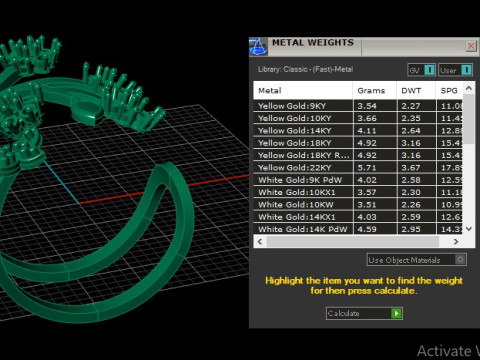The height and width of the screenshot is (360, 480).
Task: Toggle the GV switch
Action: click(421, 70)
